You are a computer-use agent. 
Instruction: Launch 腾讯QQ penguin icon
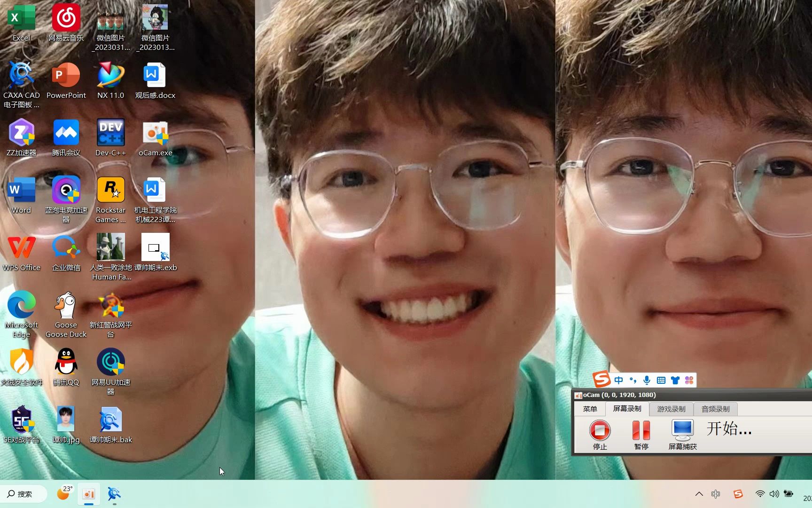click(x=66, y=368)
